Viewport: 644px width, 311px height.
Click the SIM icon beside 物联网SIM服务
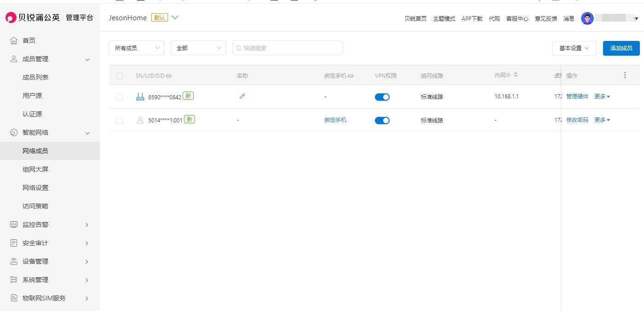(14, 298)
